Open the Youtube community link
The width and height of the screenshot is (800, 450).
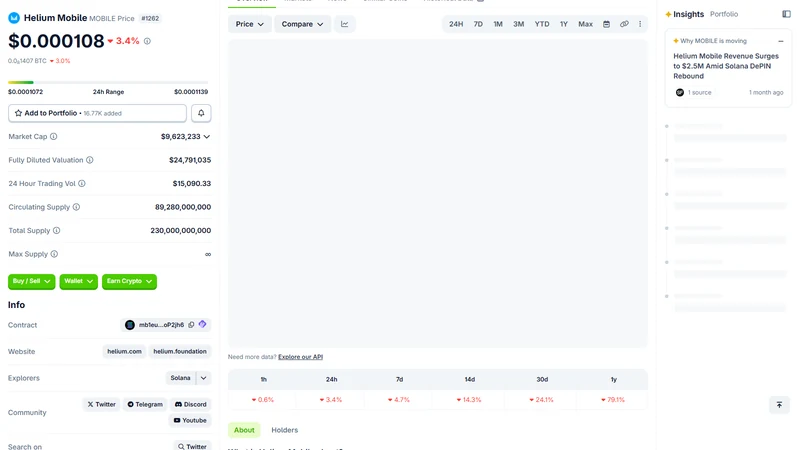point(190,420)
